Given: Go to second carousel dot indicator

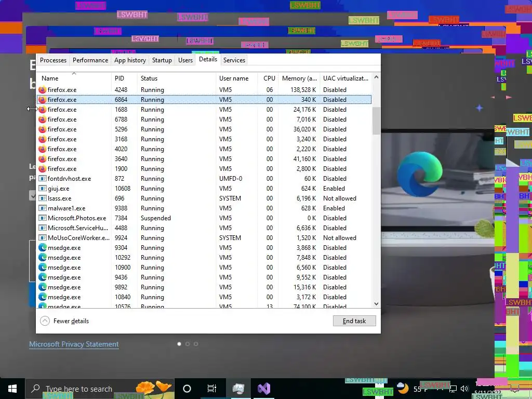Looking at the screenshot, I should tap(187, 344).
